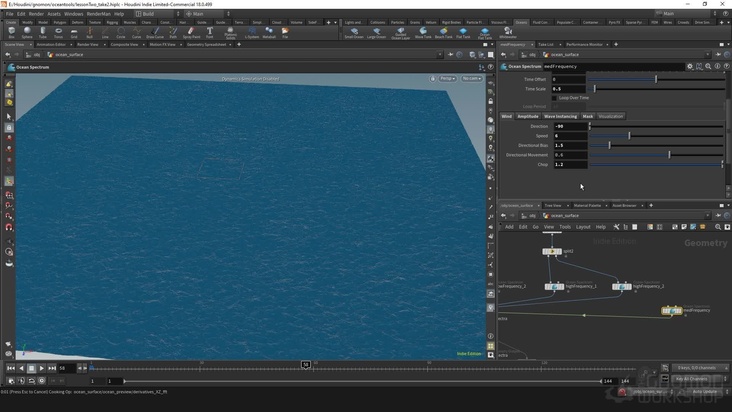Create a Large Ocean from shelf
732x412 pixels.
376,32
